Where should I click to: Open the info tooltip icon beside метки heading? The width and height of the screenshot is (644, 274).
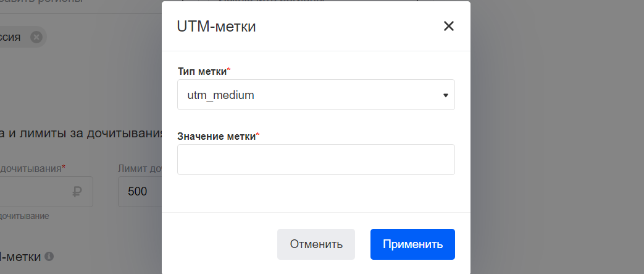[49, 256]
